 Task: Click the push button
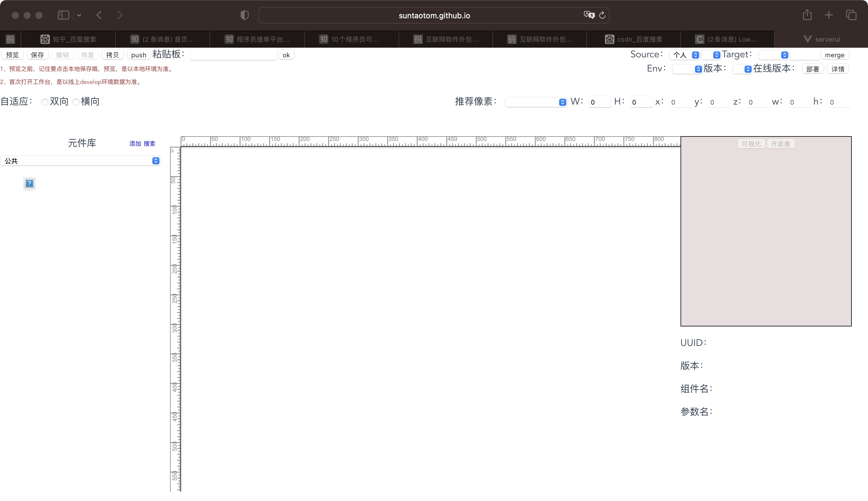[x=138, y=55]
